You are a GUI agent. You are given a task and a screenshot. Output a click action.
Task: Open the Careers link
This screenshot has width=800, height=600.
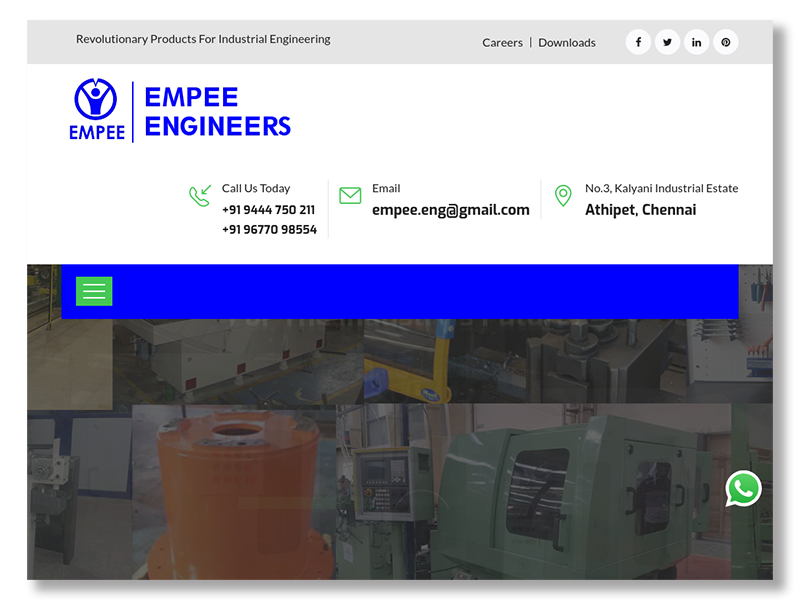(502, 43)
